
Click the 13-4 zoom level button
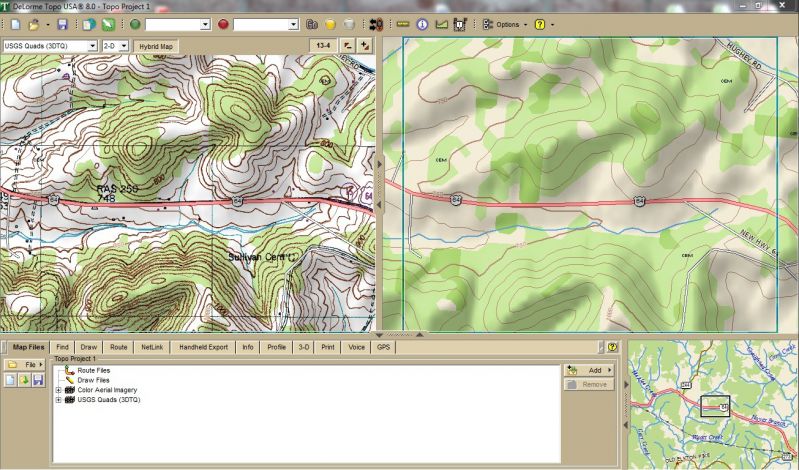pos(323,46)
